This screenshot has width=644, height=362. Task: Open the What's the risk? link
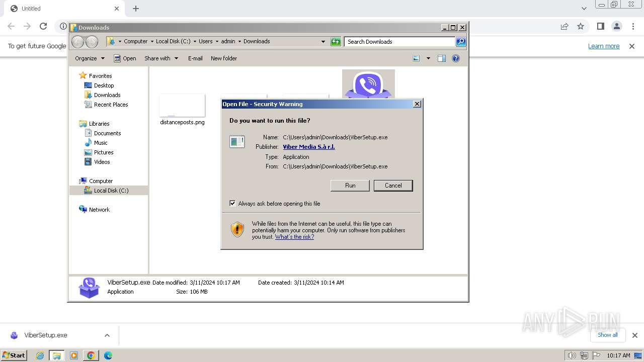(294, 237)
